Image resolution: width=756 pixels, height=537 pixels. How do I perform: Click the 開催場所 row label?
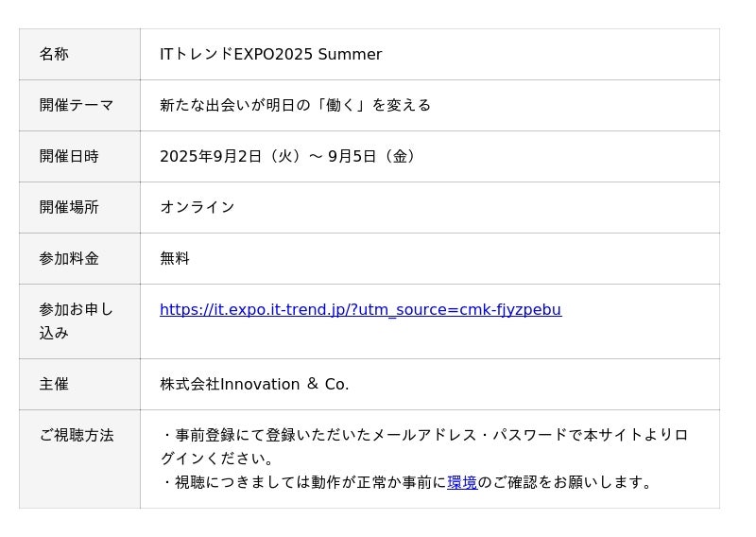point(69,208)
